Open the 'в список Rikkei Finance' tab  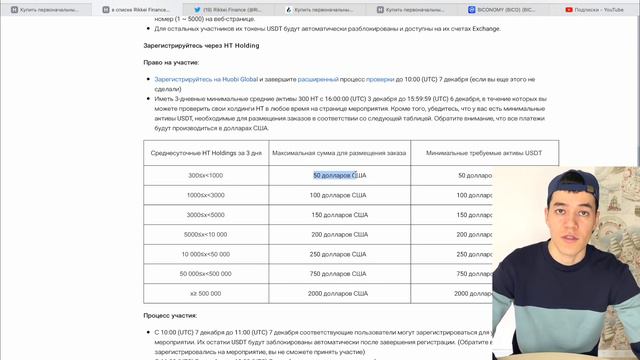[137, 9]
